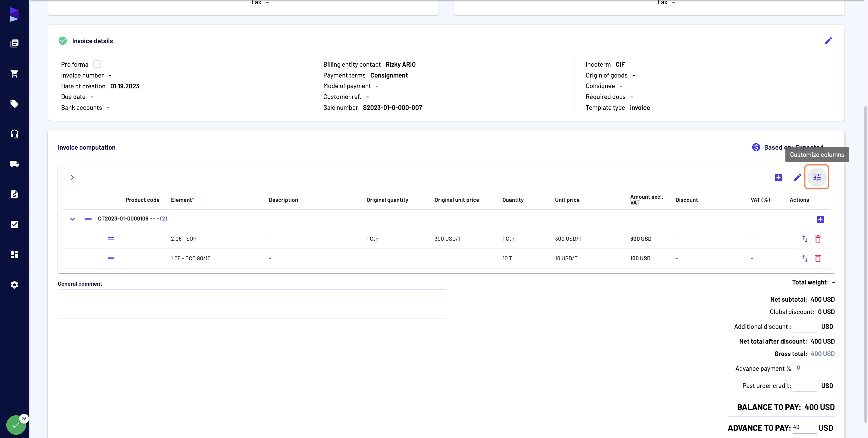868x438 pixels.
Task: Open Customize columns sliders icon
Action: tap(817, 177)
